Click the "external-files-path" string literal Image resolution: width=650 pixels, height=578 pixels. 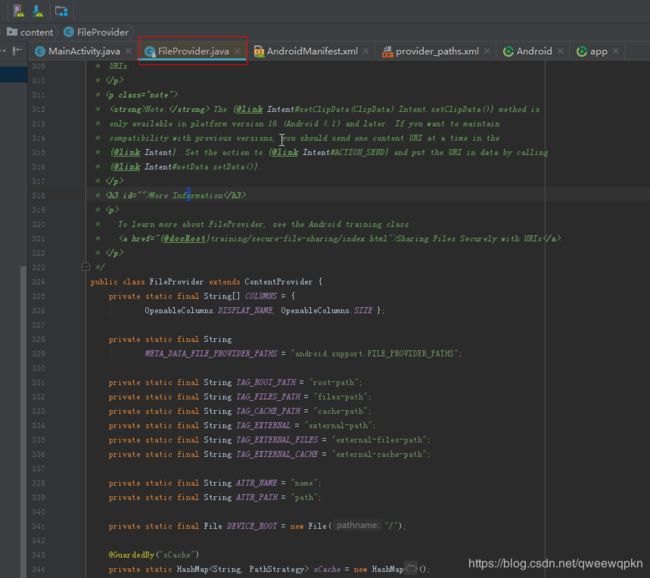(381, 440)
